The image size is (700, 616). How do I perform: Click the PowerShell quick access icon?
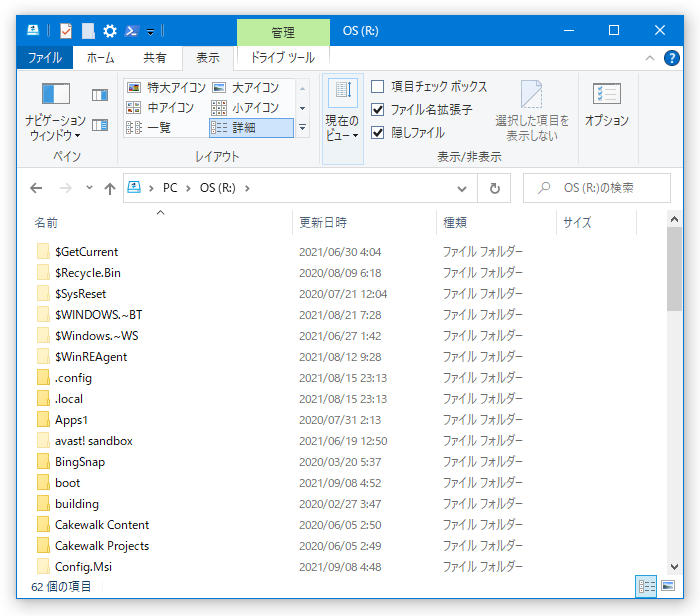coord(131,31)
